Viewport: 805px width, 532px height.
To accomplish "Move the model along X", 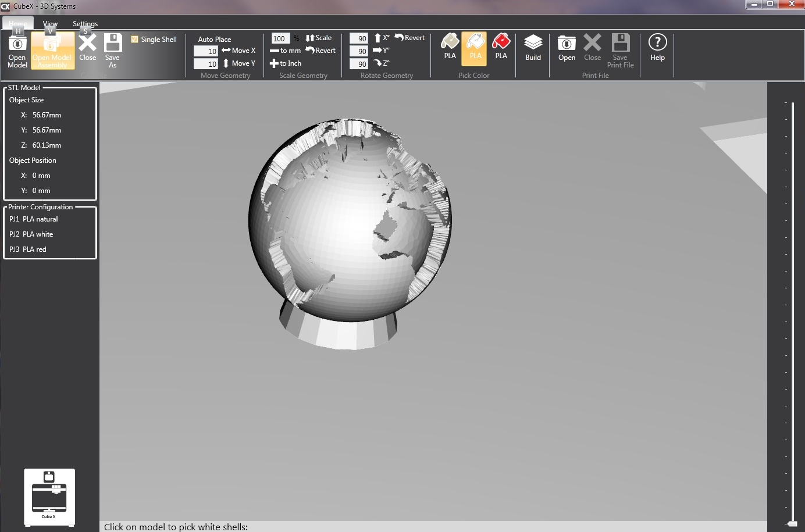I will coord(238,51).
